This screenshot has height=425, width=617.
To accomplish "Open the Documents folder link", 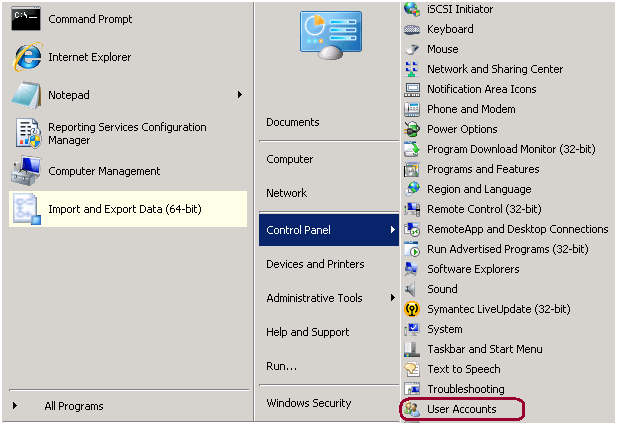I will click(292, 122).
